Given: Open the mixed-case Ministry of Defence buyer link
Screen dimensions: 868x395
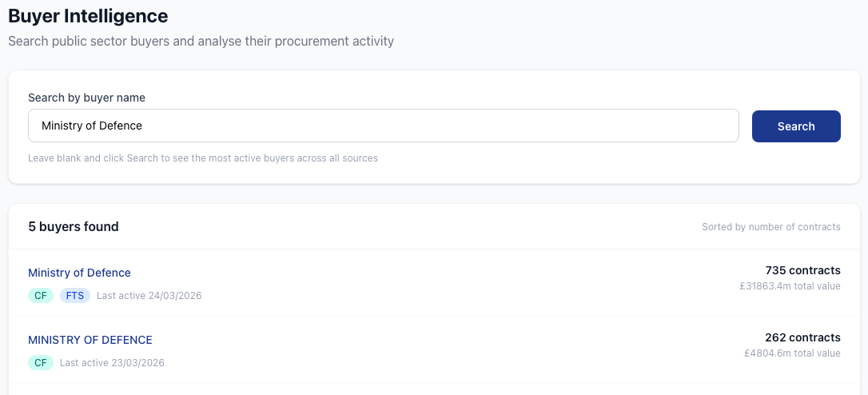Looking at the screenshot, I should (x=79, y=273).
